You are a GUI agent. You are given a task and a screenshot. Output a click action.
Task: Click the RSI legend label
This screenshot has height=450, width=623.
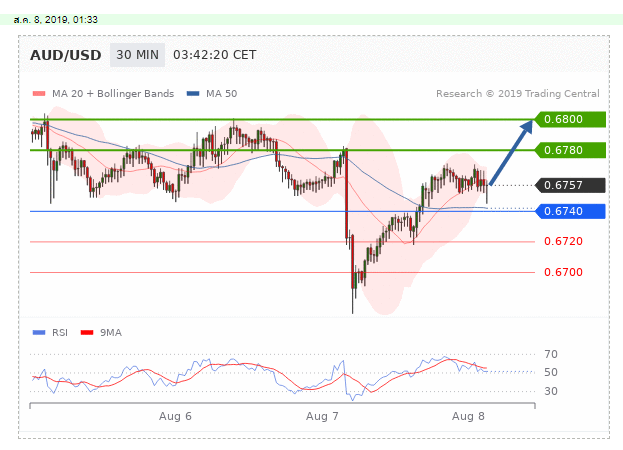click(60, 332)
